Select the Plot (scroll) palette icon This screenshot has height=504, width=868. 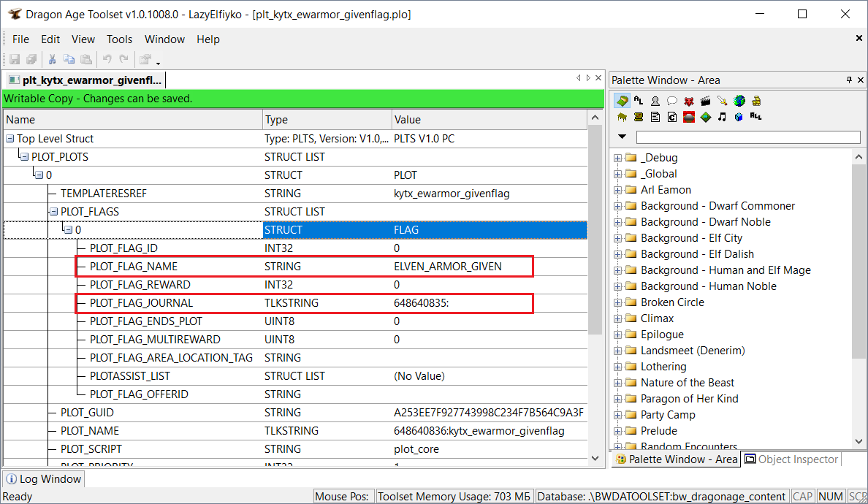click(639, 117)
